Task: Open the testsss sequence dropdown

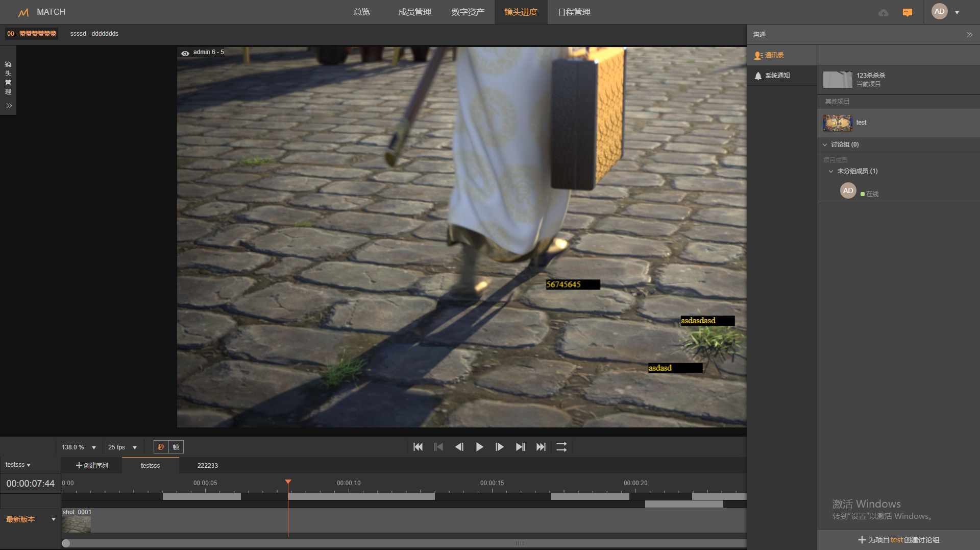Action: (18, 465)
